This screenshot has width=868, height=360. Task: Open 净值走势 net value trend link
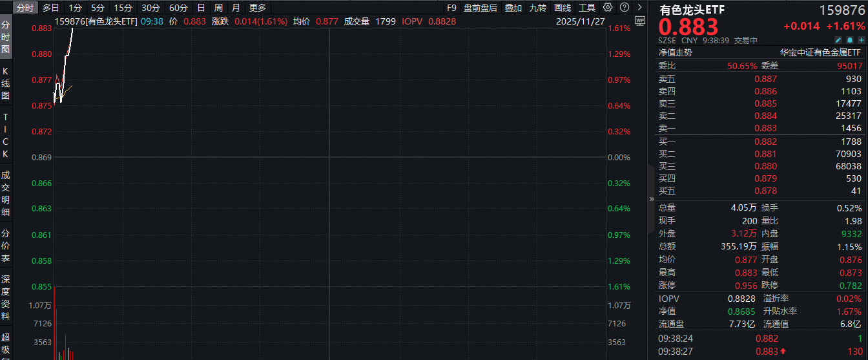pyautogui.click(x=675, y=53)
